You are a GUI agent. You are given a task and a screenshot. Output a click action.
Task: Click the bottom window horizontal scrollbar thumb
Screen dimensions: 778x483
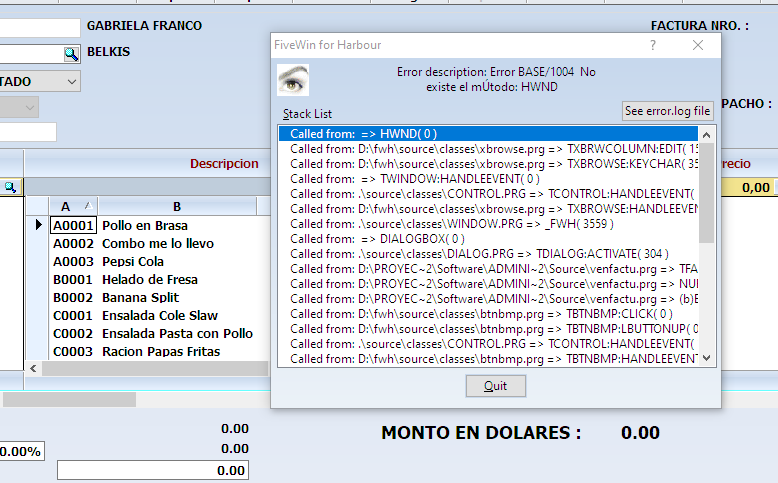pyautogui.click(x=69, y=400)
